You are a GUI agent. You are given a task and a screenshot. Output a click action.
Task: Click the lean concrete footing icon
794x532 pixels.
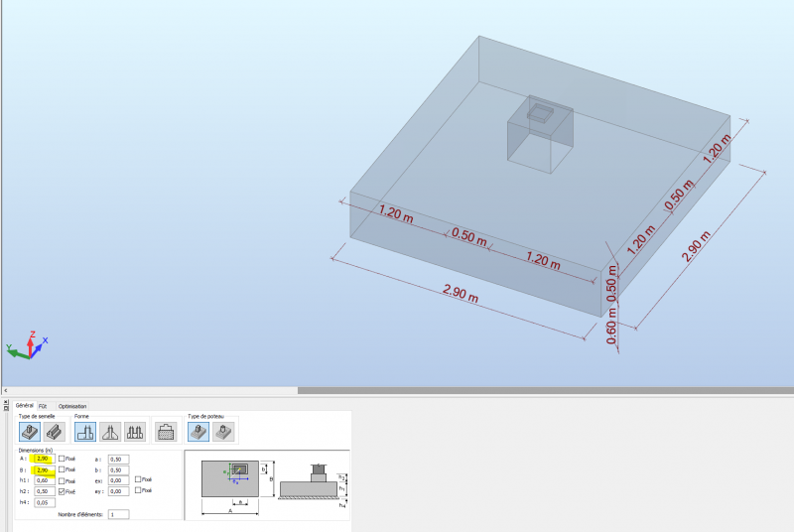click(x=166, y=432)
